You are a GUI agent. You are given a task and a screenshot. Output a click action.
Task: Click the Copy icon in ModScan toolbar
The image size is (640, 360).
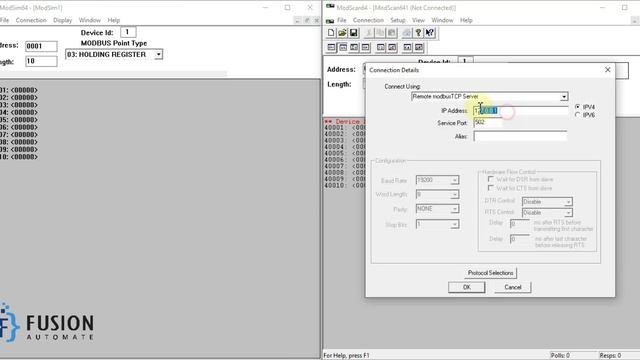tap(380, 33)
